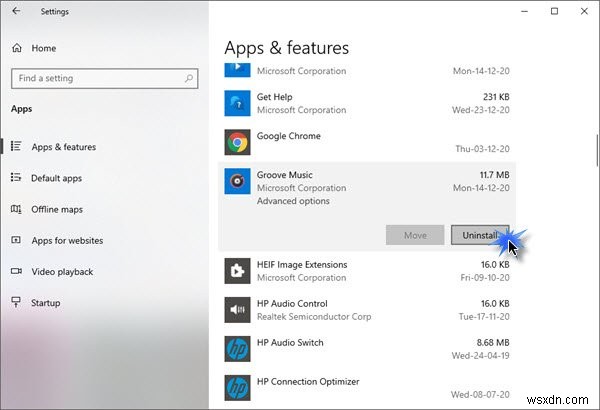Click the Default apps sidebar icon
The height and width of the screenshot is (410, 600).
(x=16, y=178)
